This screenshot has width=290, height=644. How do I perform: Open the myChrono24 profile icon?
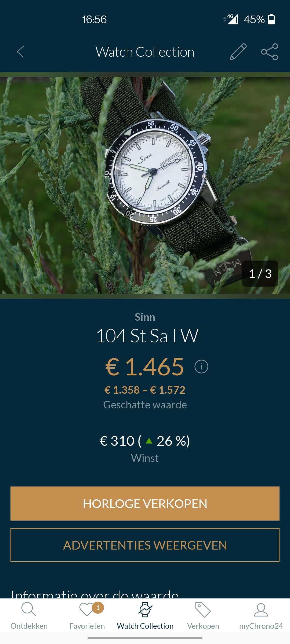click(261, 610)
